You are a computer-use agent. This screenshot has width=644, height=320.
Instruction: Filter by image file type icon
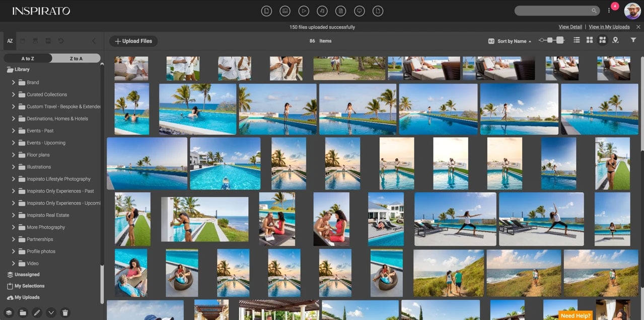pyautogui.click(x=285, y=11)
